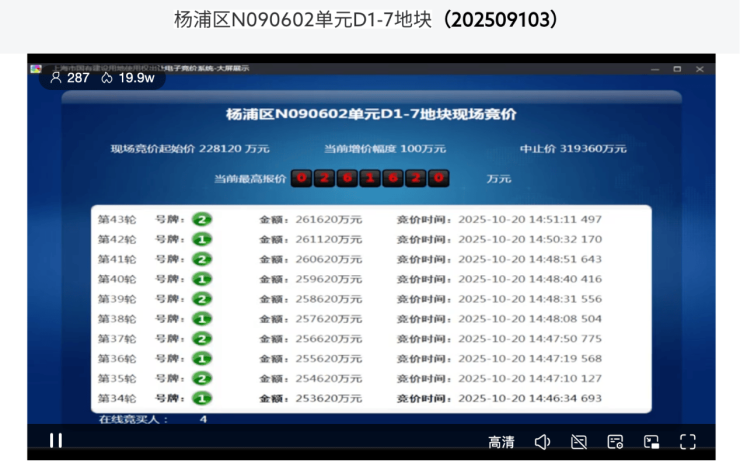The image size is (740, 466).
Task: Enter fullscreen mode
Action: click(x=688, y=442)
